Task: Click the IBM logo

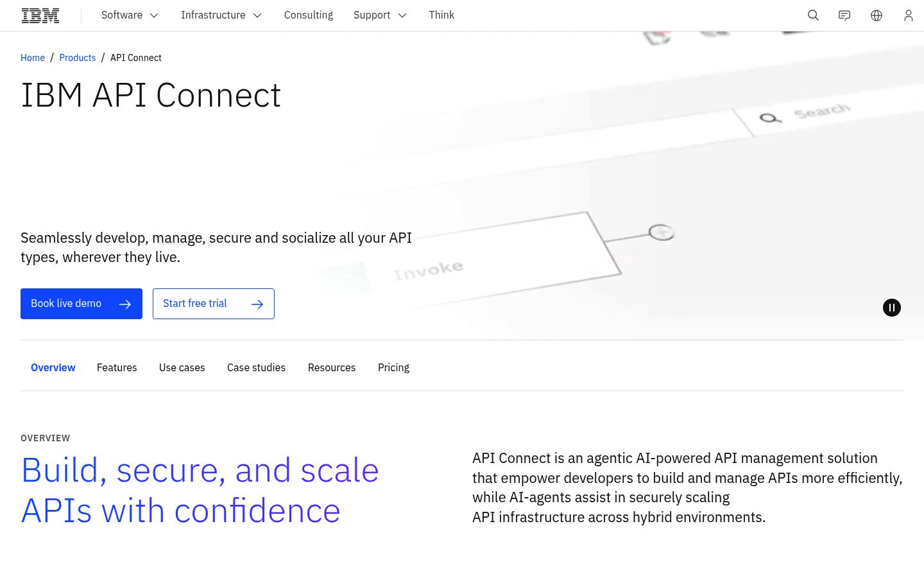Action: [40, 15]
